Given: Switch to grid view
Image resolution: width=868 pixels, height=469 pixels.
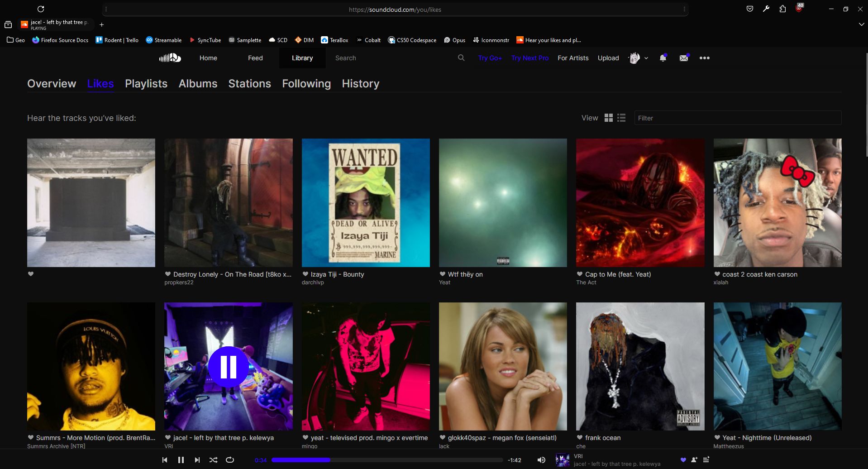Looking at the screenshot, I should point(609,118).
